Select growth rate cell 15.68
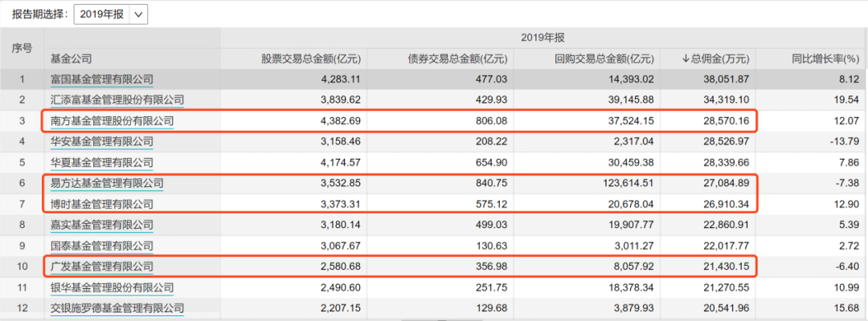The width and height of the screenshot is (868, 321). (845, 308)
